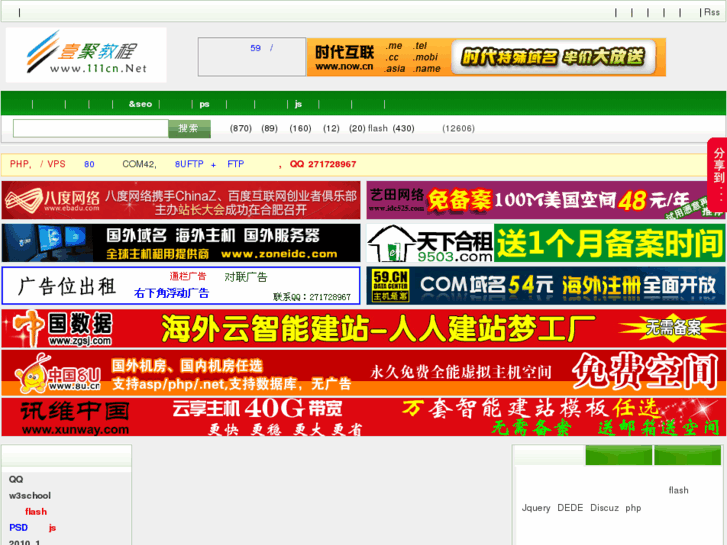Click the 'DEDE' tag in right panel

tap(570, 508)
